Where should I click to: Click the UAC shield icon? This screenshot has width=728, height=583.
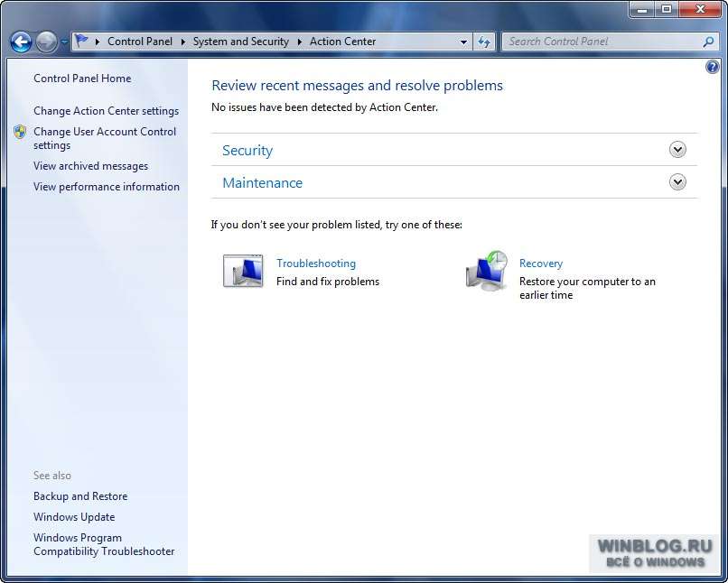20,132
